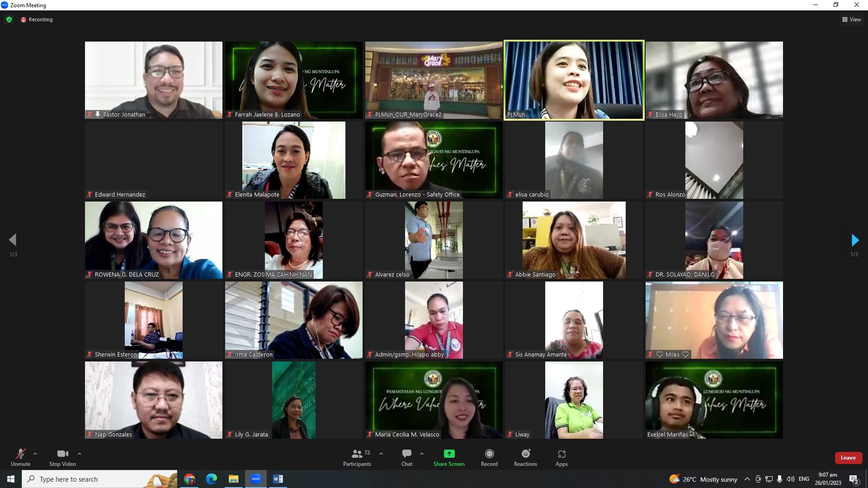Select Pastor Jonathan's video tile
The image size is (868, 488).
pos(154,80)
